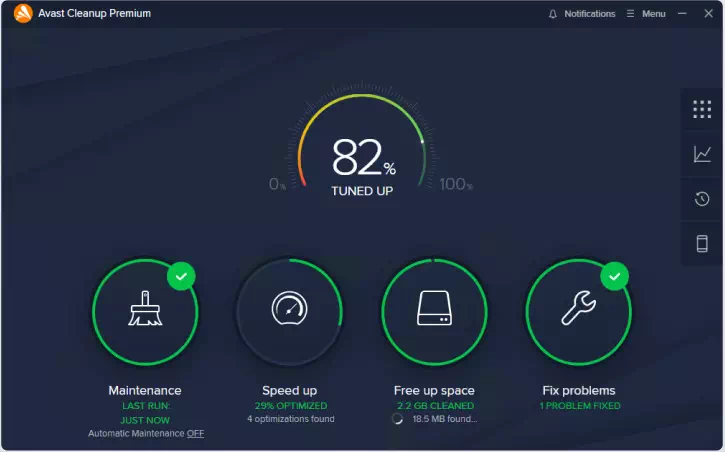Open the statistics chart icon in the sidebar

[x=702, y=154]
